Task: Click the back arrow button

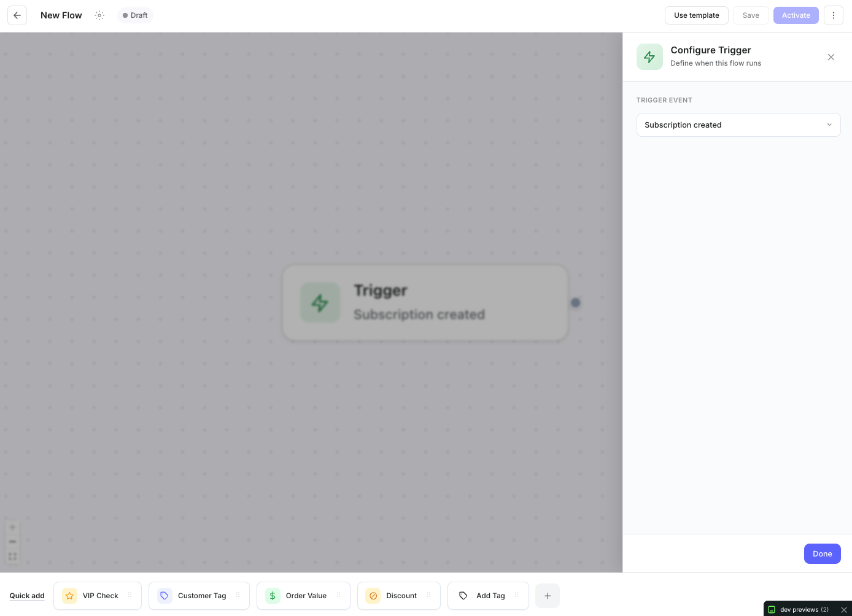Action: click(x=17, y=15)
